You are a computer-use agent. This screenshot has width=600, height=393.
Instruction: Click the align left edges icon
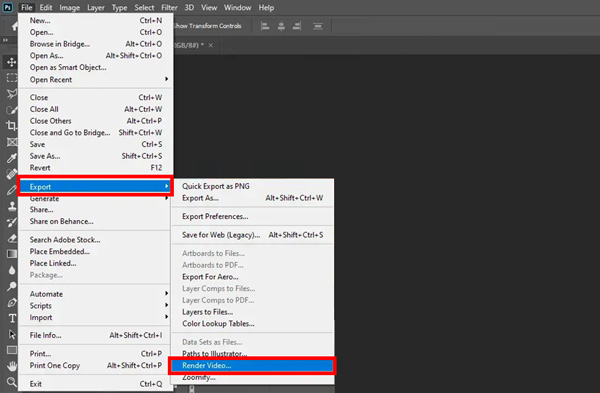click(x=265, y=26)
